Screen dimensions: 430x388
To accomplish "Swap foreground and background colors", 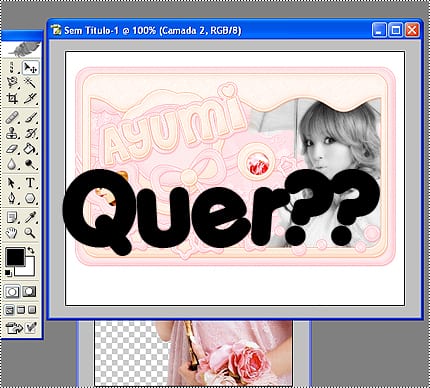I will coord(31,250).
